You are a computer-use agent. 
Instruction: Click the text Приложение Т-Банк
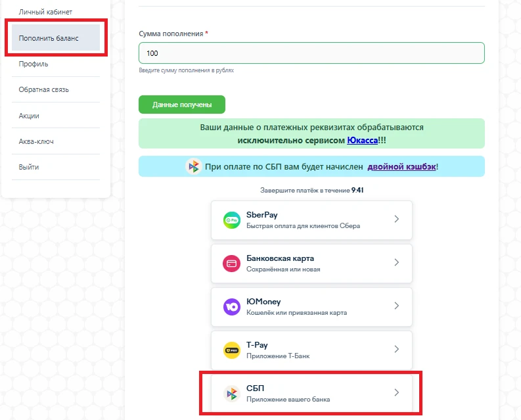pyautogui.click(x=278, y=356)
